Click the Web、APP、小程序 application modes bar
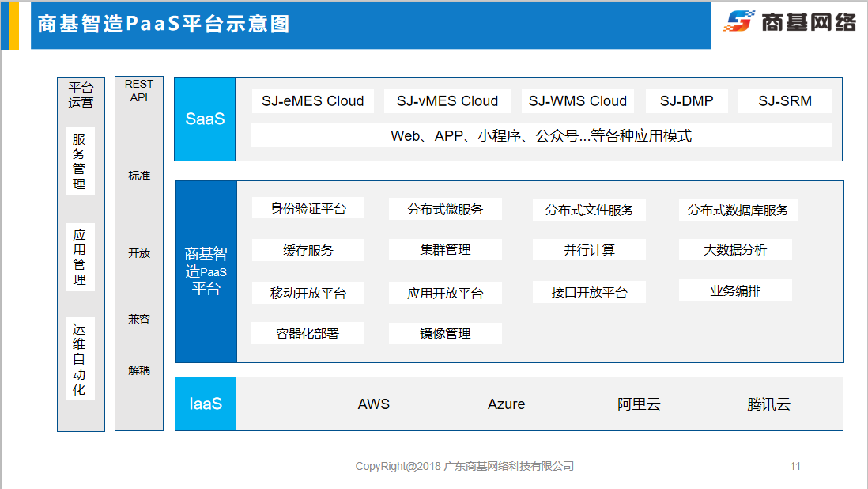 [541, 136]
